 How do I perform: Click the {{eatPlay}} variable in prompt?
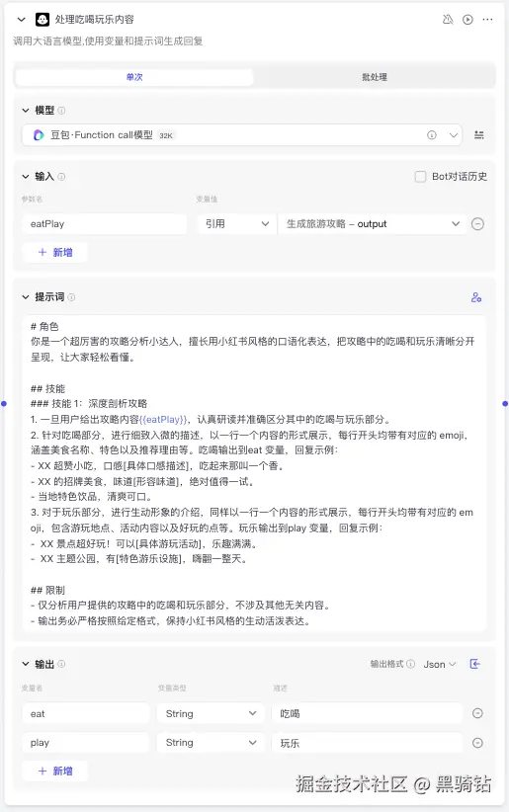point(163,420)
